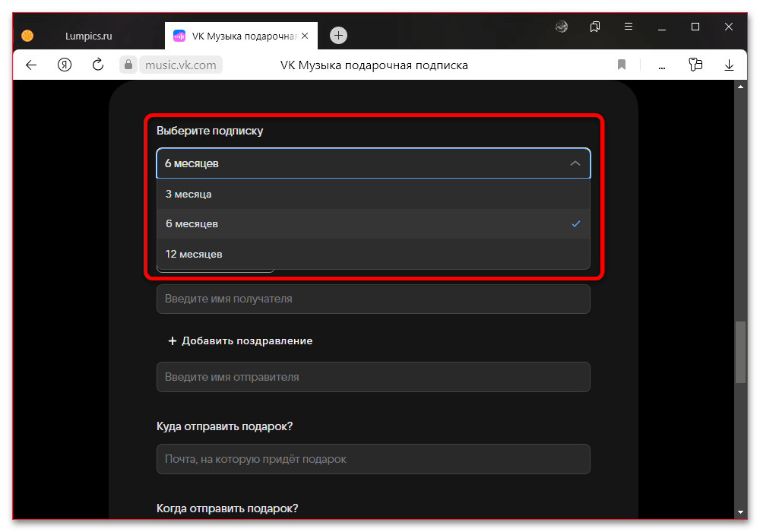Click the Куда отправить подарок? heading

point(224,426)
